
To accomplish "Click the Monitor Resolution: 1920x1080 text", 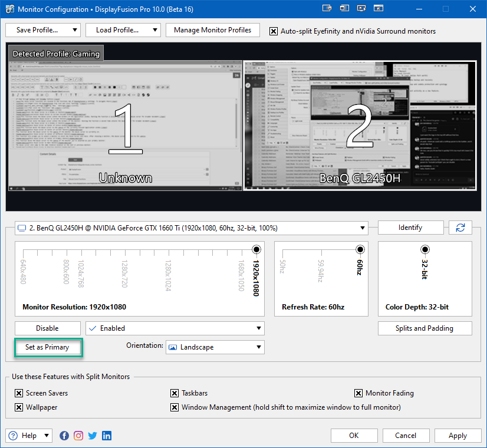I will coord(74,307).
